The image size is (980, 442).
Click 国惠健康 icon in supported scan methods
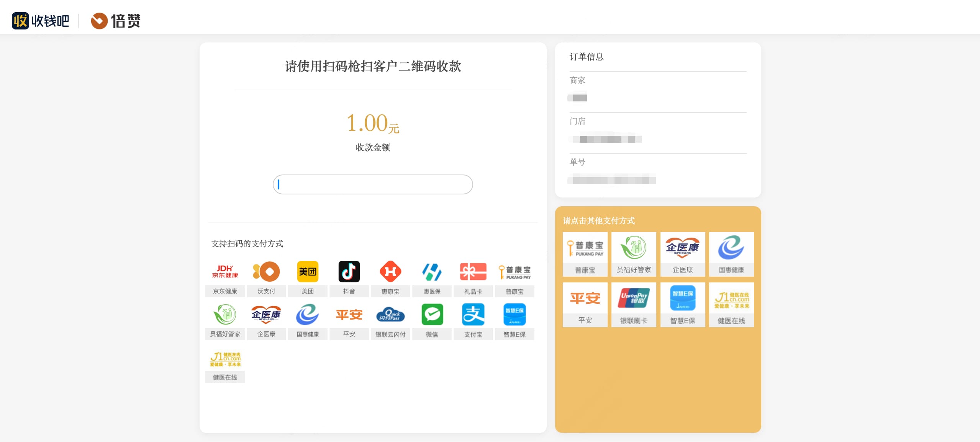[308, 314]
